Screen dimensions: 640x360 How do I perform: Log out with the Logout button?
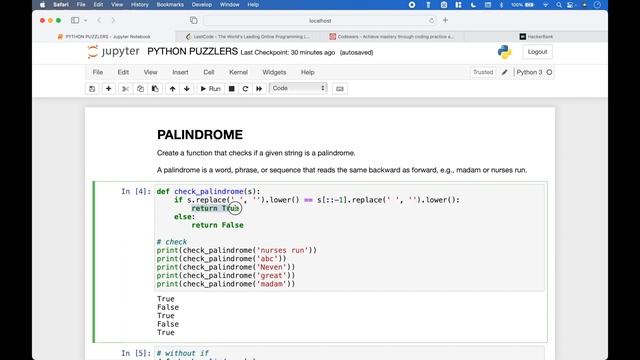pos(537,52)
